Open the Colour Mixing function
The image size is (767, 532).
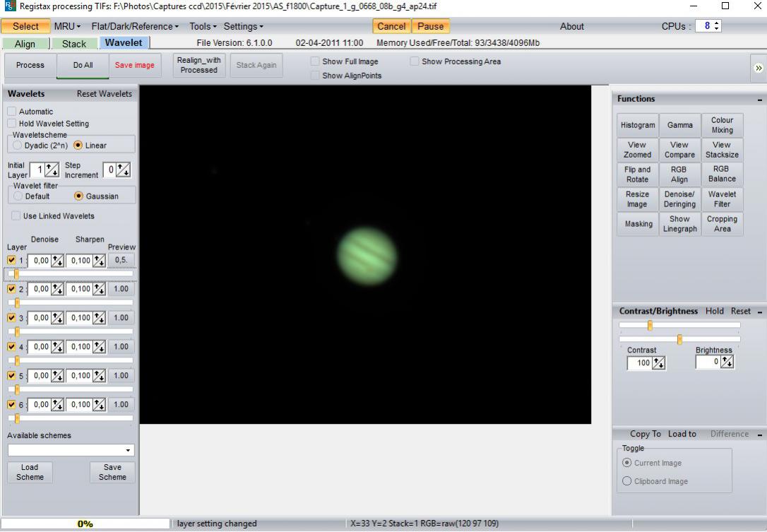722,125
